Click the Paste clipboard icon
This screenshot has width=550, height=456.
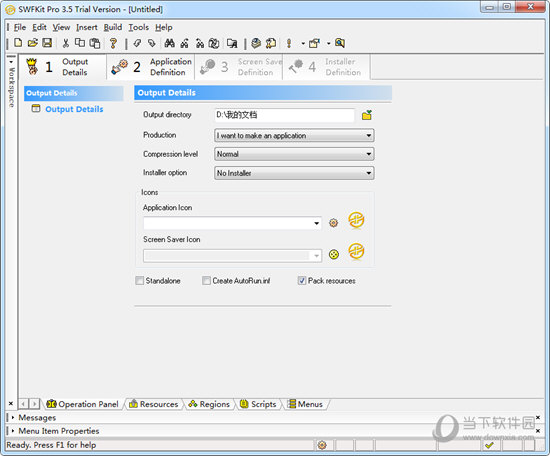click(x=95, y=43)
